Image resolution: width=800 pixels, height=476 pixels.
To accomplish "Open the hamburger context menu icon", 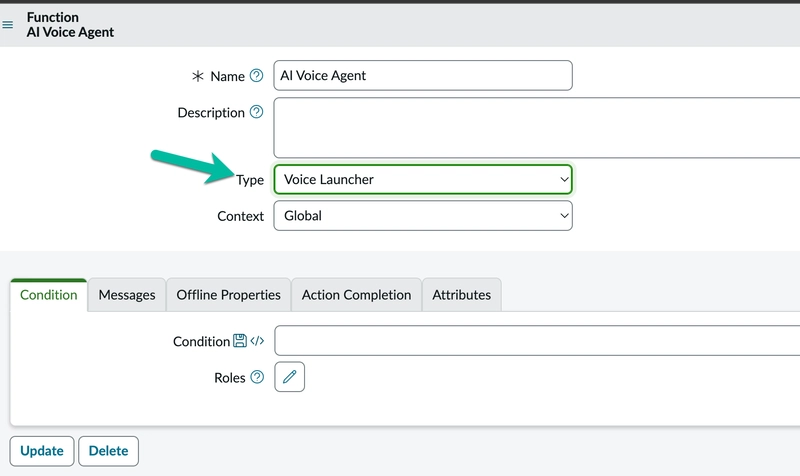I will point(8,25).
